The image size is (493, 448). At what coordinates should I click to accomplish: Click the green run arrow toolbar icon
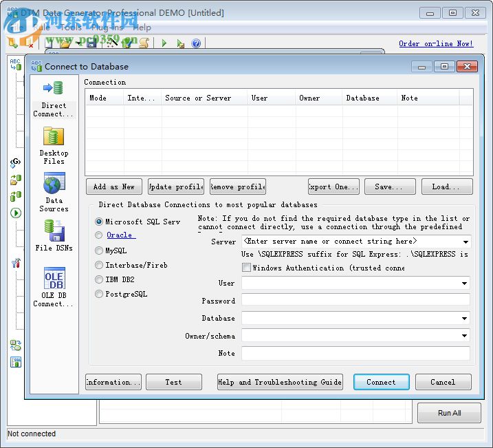[164, 43]
